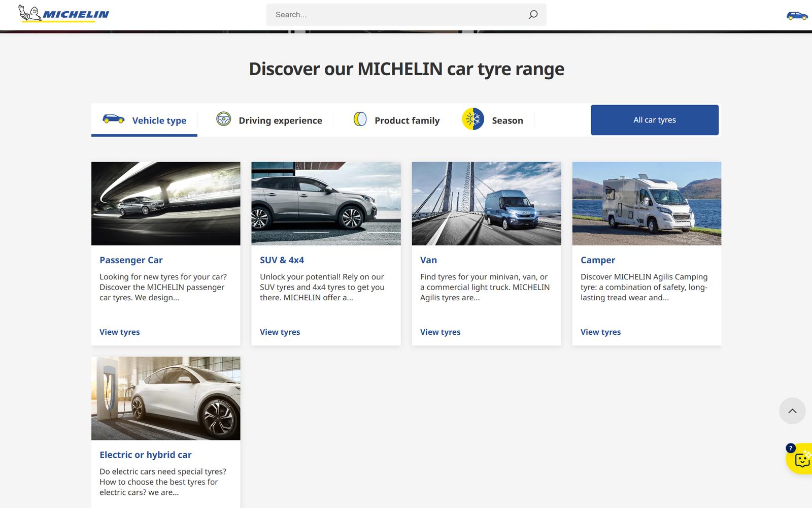Click the 'Unlock your potential!' SUV description
Viewport: 812px width, 508px height.
[x=322, y=287]
